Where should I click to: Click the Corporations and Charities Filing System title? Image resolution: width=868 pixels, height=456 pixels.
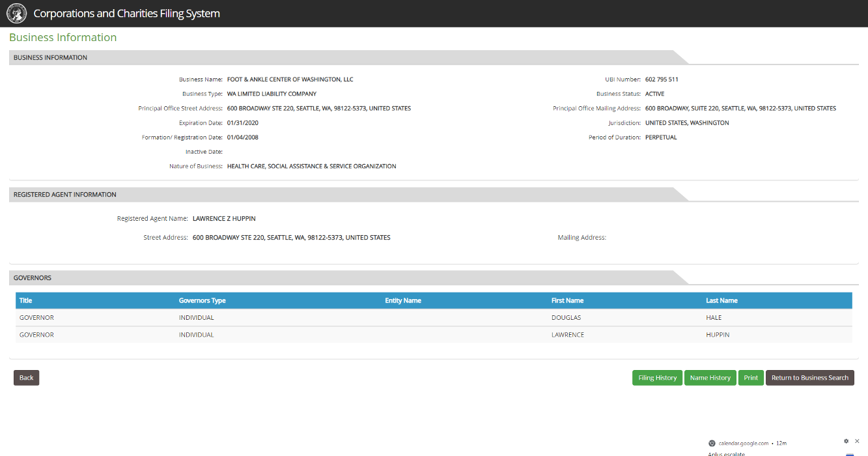pyautogui.click(x=126, y=13)
